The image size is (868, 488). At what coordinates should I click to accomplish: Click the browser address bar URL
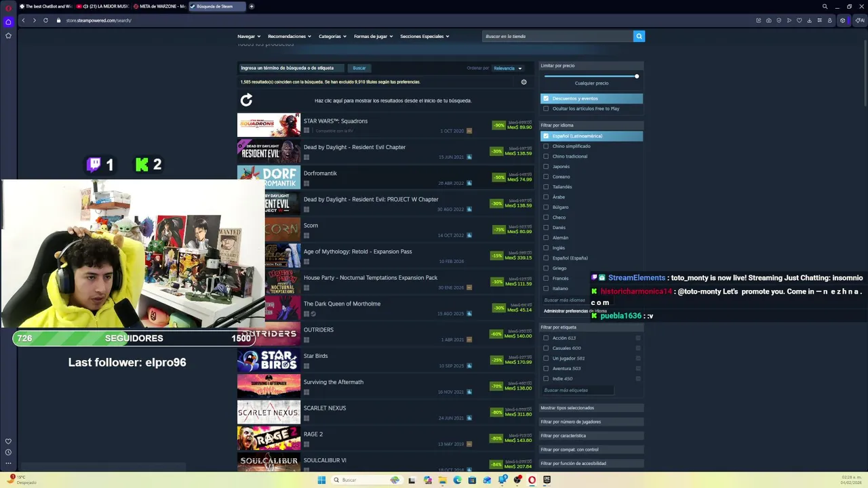tap(99, 20)
